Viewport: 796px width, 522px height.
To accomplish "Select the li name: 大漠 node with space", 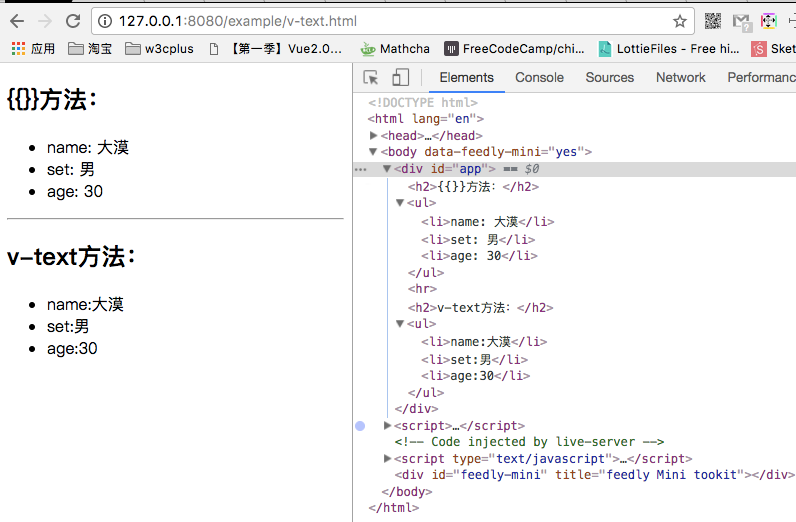I will pos(488,222).
